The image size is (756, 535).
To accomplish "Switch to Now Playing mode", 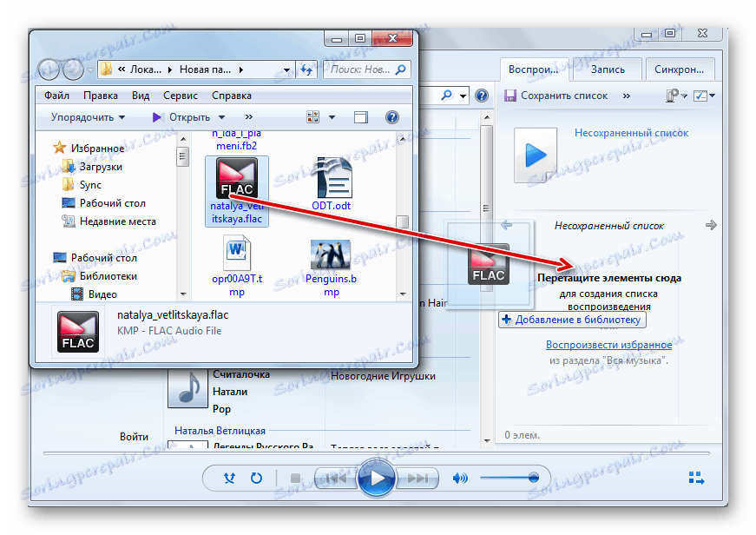I will click(x=696, y=478).
